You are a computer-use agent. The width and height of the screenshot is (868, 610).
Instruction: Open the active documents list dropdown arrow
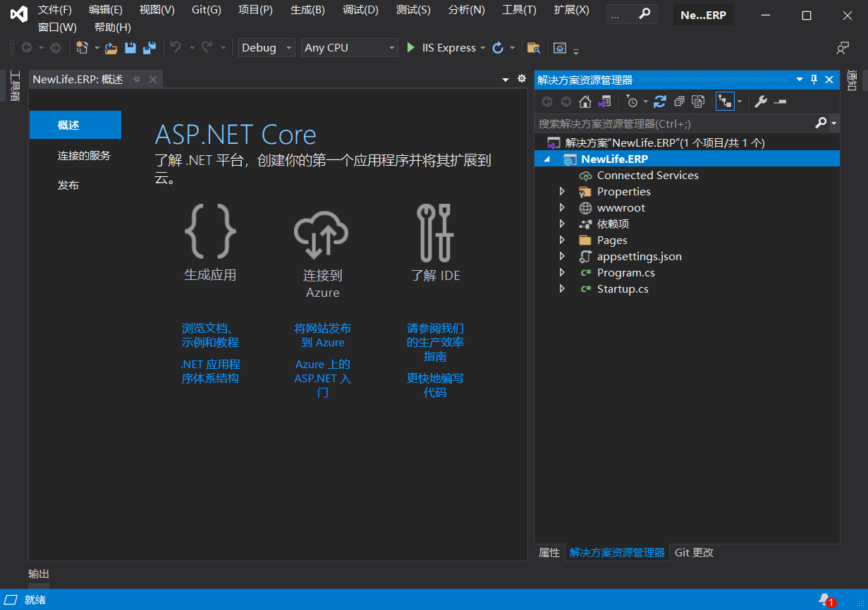[506, 80]
